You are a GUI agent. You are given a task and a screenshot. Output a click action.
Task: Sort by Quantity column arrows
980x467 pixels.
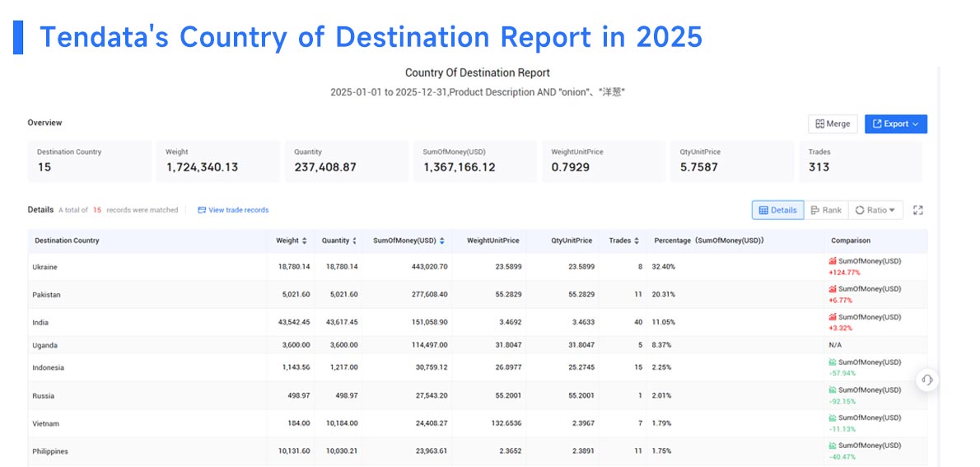pyautogui.click(x=354, y=241)
